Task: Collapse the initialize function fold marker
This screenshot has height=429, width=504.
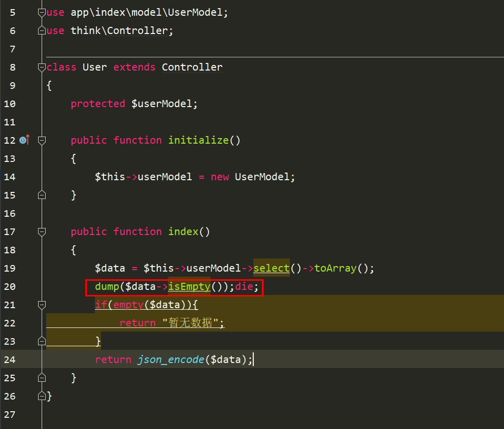Action: (42, 141)
